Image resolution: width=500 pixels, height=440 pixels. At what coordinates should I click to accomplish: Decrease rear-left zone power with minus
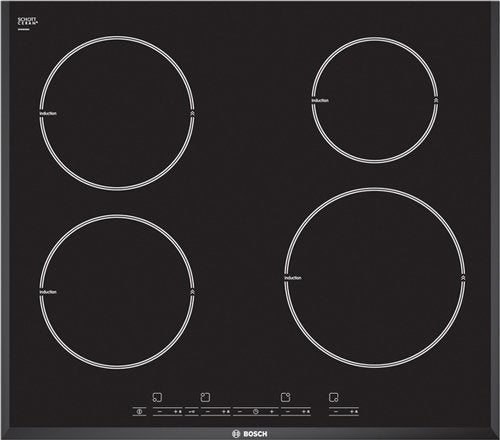tap(208, 412)
